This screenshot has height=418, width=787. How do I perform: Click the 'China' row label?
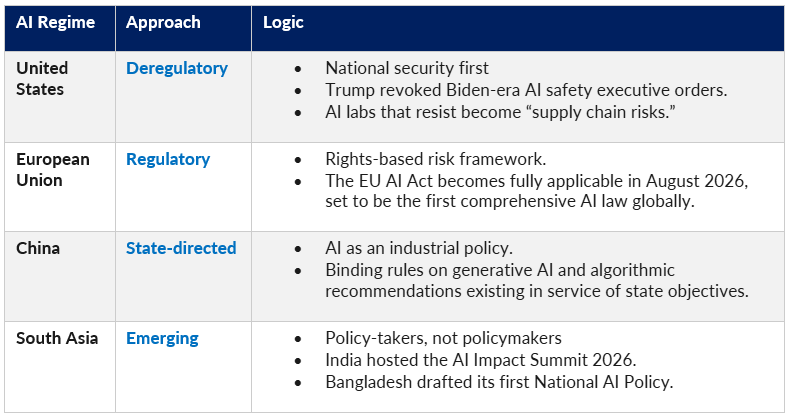point(38,248)
